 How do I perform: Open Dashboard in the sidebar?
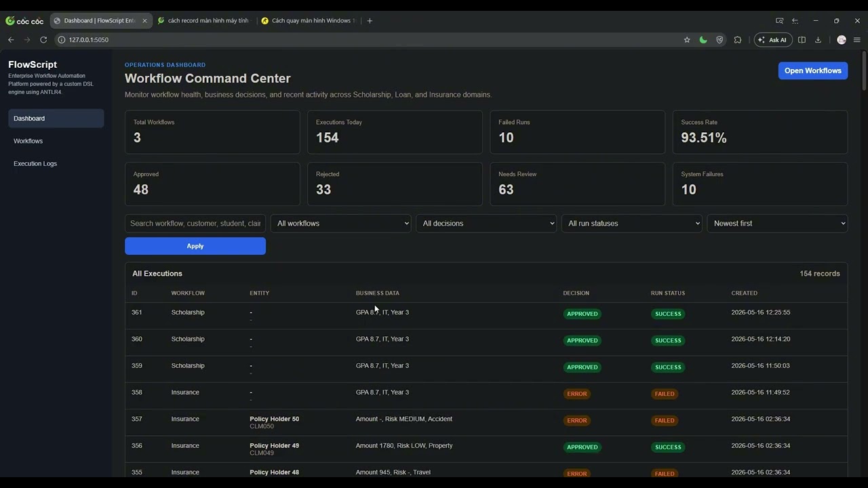click(x=56, y=119)
